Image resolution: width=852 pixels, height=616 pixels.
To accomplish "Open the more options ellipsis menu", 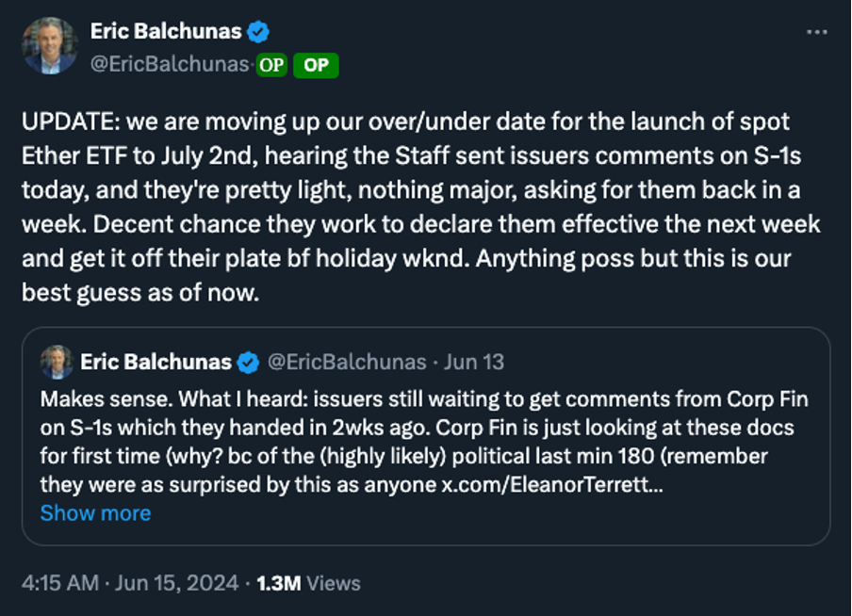I will coord(817,32).
